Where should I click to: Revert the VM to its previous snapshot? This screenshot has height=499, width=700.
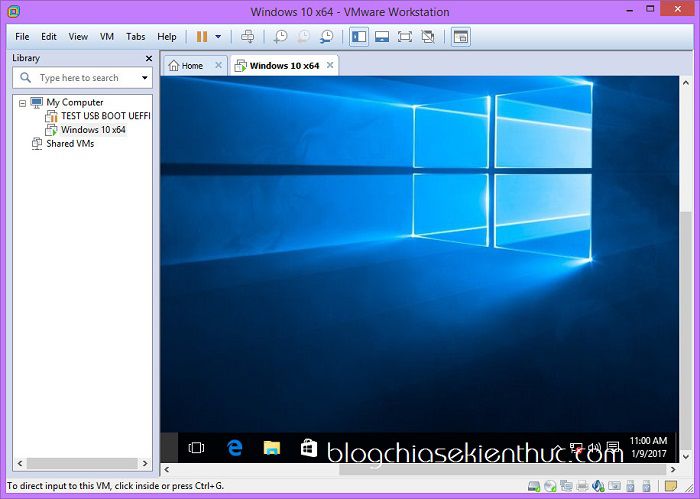pos(304,37)
